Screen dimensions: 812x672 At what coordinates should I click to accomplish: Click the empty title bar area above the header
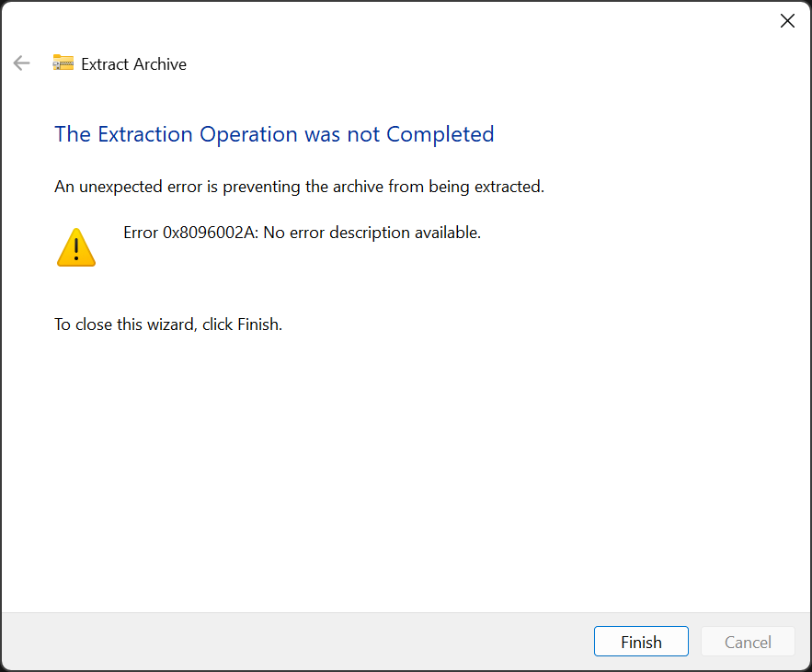pos(386,21)
